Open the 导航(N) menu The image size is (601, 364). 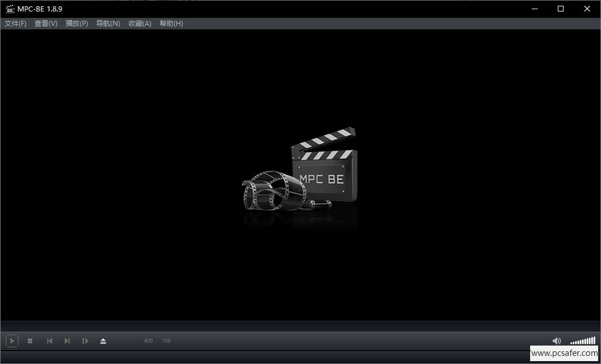(108, 23)
